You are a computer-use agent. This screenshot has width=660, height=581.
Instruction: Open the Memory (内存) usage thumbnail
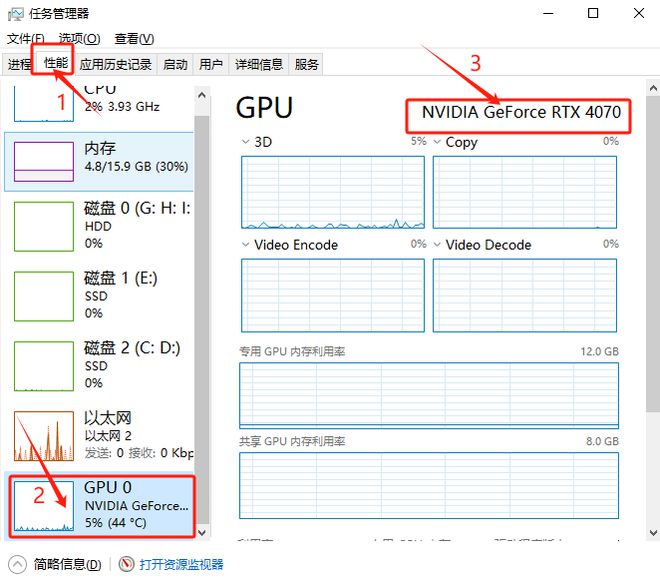point(44,162)
